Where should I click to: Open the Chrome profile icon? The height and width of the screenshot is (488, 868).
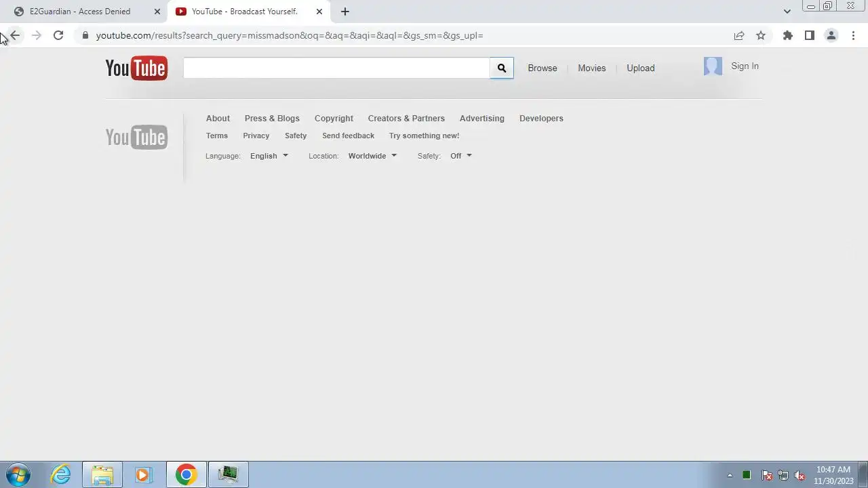tap(831, 35)
